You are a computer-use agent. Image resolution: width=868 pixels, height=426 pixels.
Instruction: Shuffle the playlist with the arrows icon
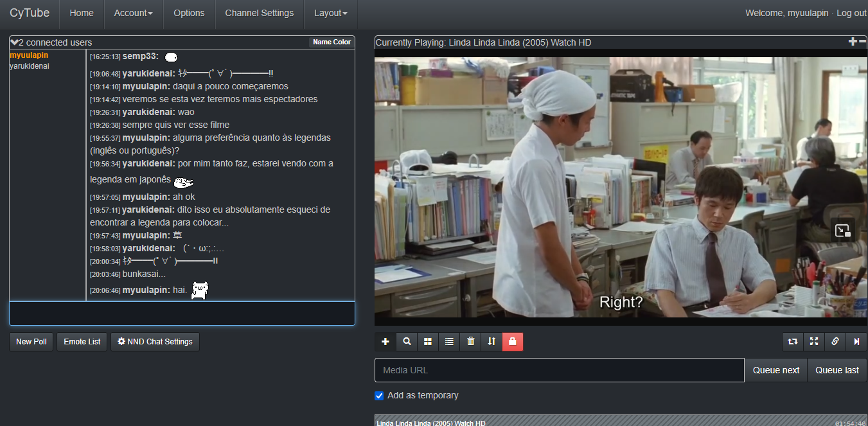pyautogui.click(x=492, y=342)
